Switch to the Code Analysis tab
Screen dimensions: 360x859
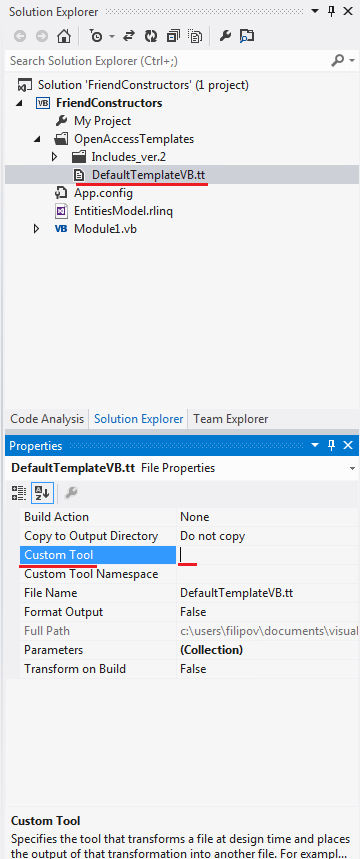coord(47,419)
